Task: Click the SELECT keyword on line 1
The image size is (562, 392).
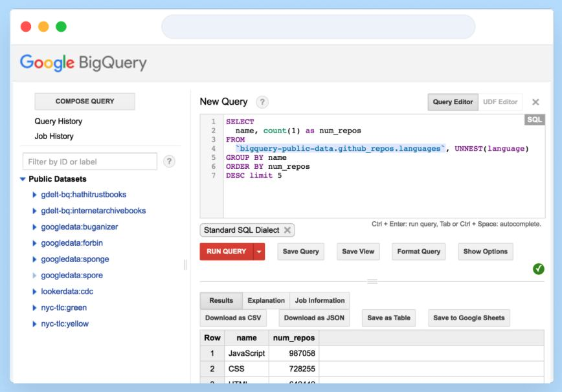Action: click(x=240, y=122)
